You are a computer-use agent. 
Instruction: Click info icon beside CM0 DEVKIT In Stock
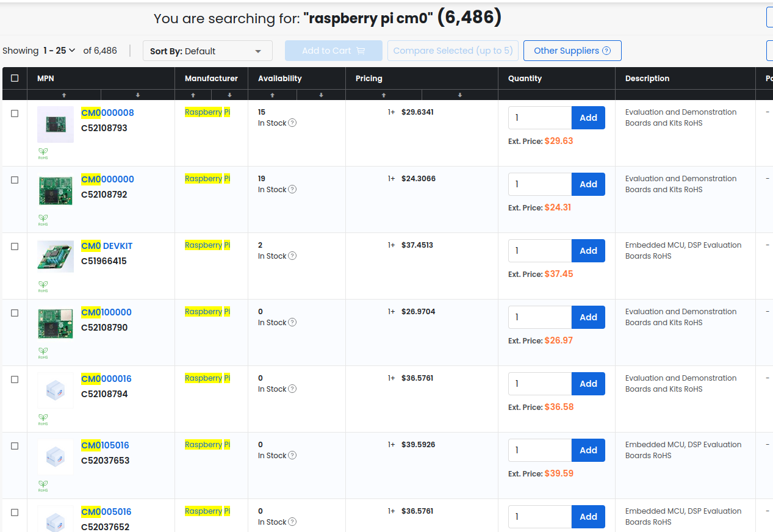[x=292, y=256]
